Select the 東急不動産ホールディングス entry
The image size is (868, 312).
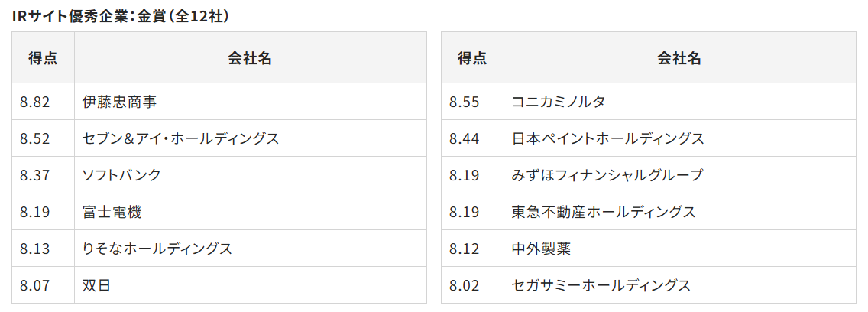(604, 212)
